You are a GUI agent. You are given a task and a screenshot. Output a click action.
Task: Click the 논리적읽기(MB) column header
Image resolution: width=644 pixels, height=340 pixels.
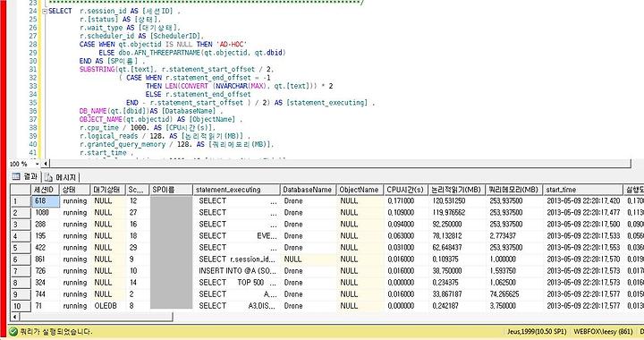[456, 190]
